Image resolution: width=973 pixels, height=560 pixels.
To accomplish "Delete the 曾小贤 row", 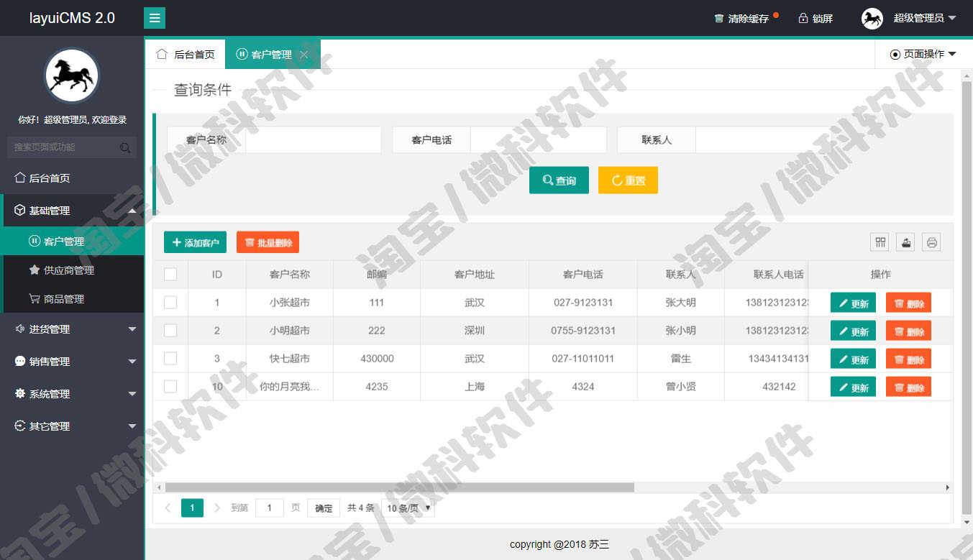I will (x=908, y=387).
